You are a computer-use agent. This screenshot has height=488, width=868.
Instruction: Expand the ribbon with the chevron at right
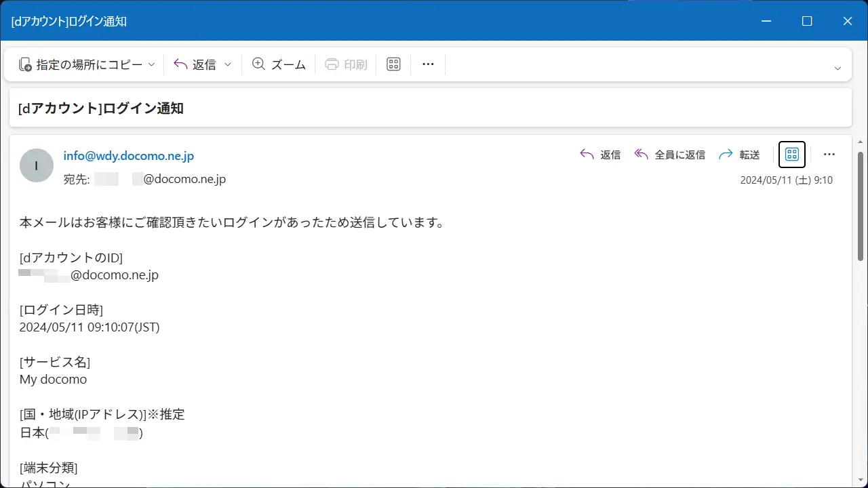point(837,68)
